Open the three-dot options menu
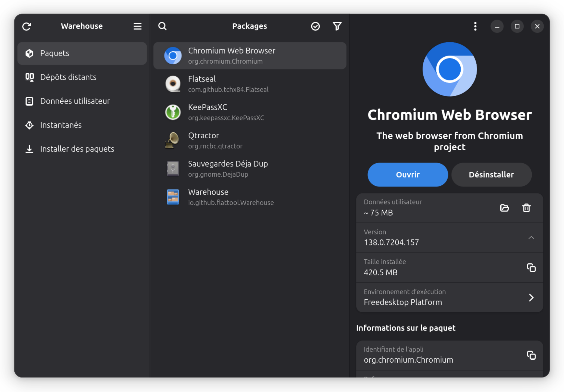The height and width of the screenshot is (392, 564). tap(475, 26)
